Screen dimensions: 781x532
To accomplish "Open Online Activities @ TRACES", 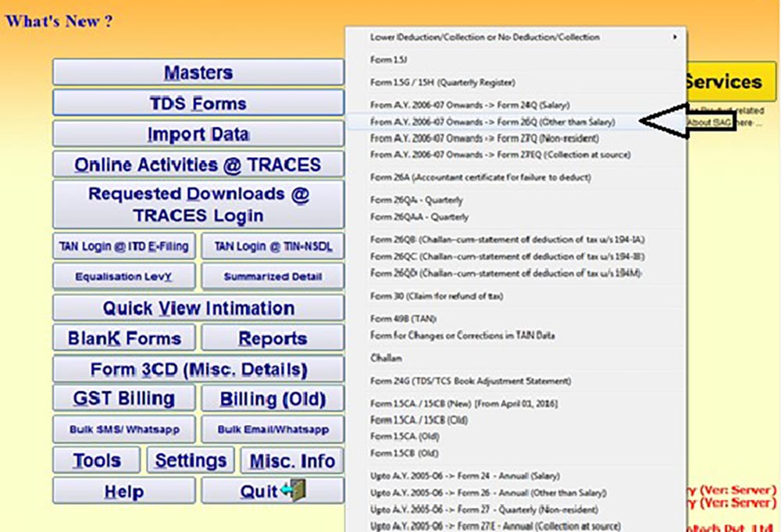I will (198, 165).
